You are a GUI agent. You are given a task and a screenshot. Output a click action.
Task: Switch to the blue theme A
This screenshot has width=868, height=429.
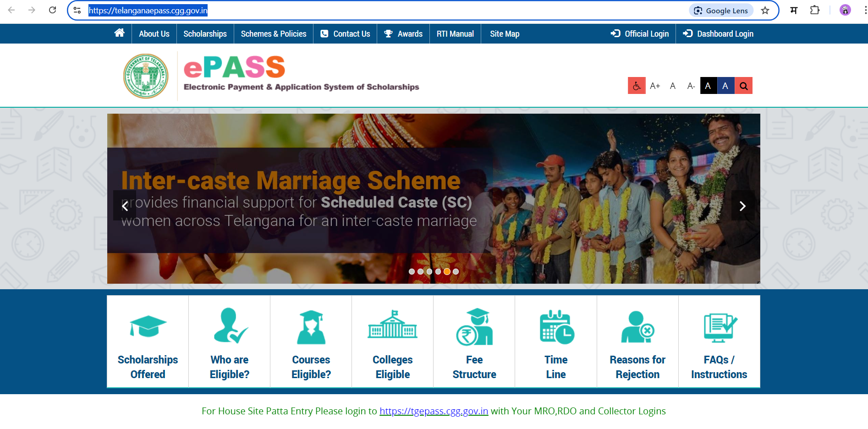coord(725,85)
